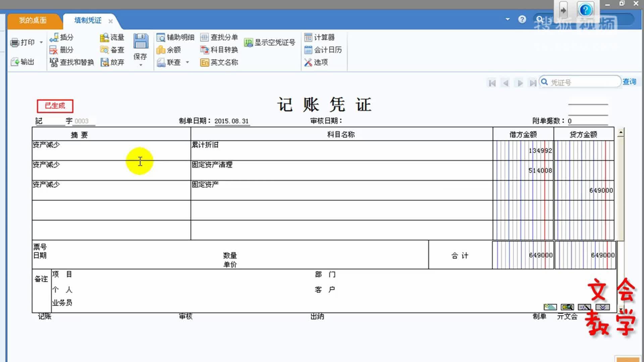Open the 联查 linked-query dropdown
The width and height of the screenshot is (644, 362).
pyautogui.click(x=187, y=62)
